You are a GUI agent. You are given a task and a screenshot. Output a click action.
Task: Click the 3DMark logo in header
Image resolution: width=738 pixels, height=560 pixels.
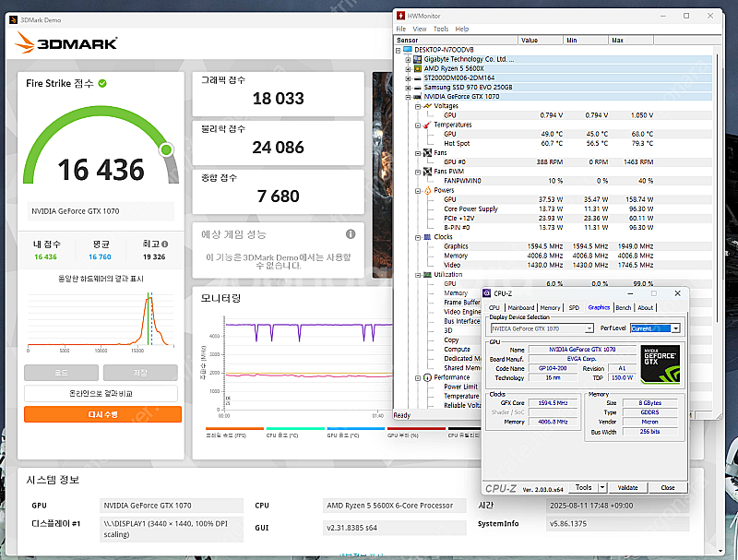coord(65,42)
